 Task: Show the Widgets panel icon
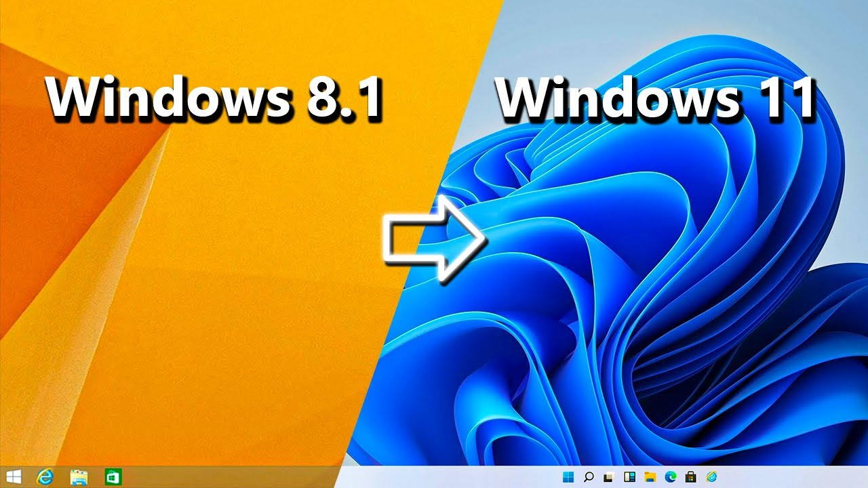click(629, 477)
